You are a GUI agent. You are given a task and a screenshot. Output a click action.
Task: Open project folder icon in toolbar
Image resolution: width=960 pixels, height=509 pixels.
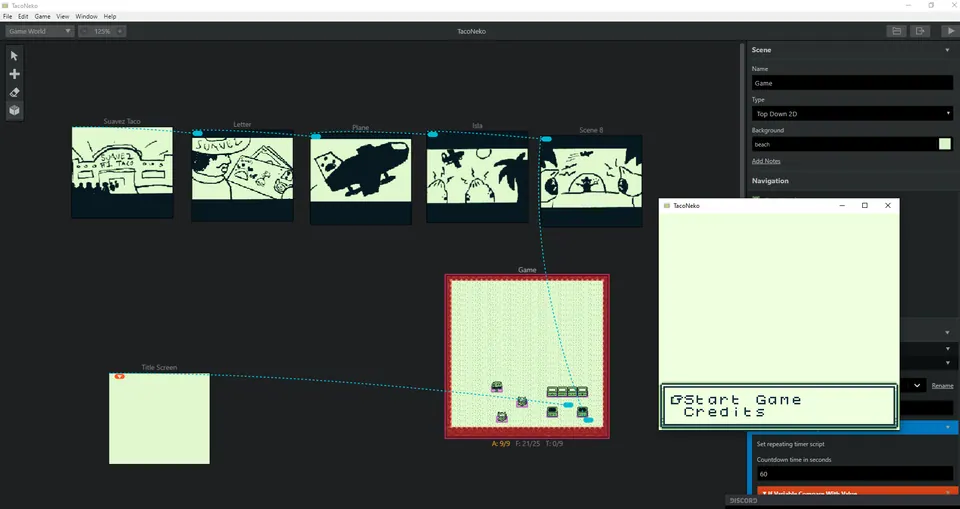[x=896, y=31]
